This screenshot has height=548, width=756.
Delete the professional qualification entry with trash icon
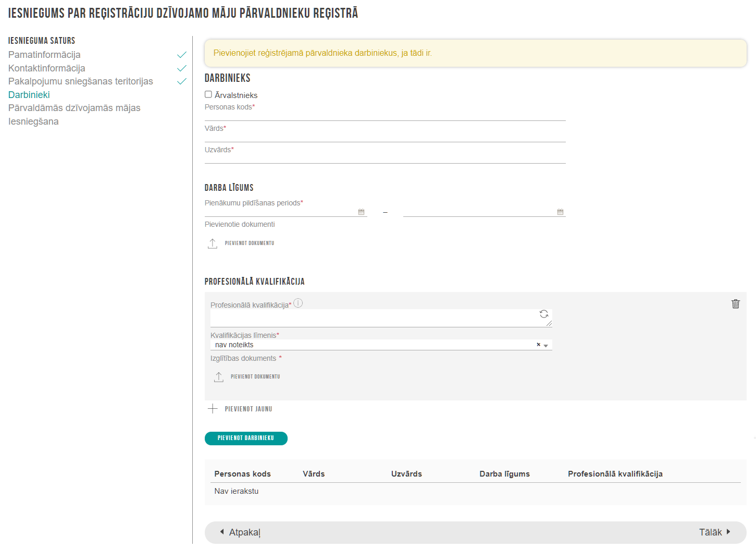pyautogui.click(x=735, y=303)
